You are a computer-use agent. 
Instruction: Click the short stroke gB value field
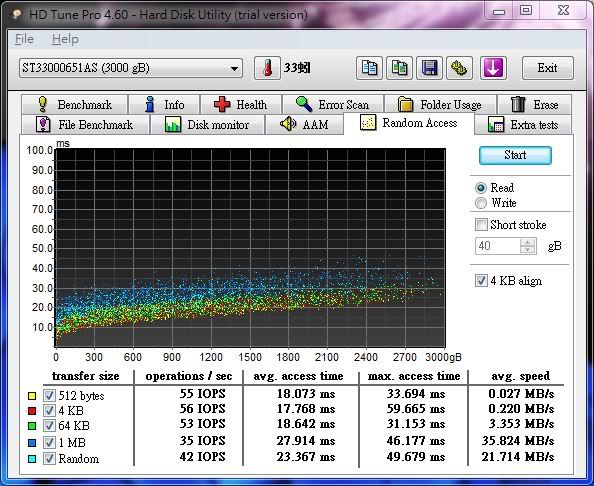(497, 246)
